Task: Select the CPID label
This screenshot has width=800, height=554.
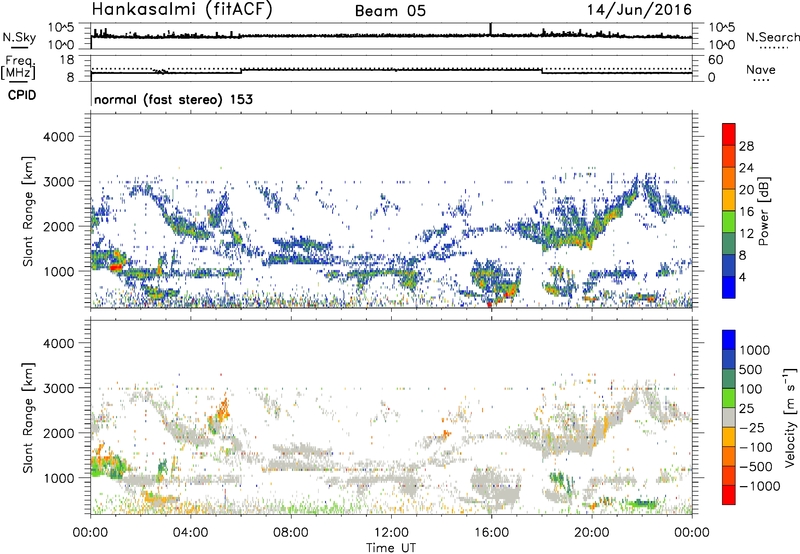Action: tap(22, 95)
